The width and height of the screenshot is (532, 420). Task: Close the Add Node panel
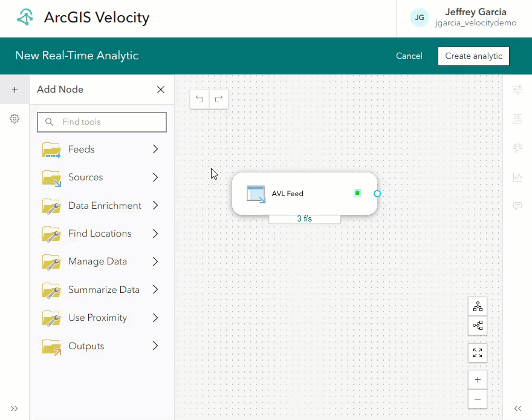tap(161, 90)
